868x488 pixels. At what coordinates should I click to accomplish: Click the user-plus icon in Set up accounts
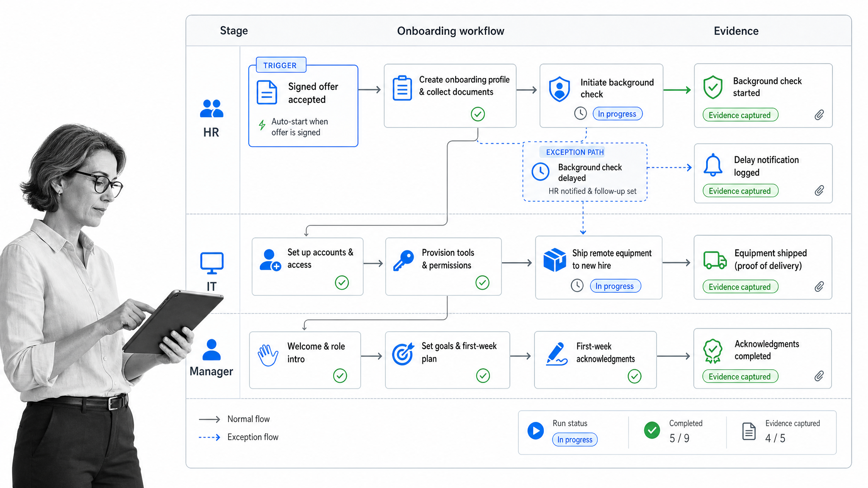click(x=270, y=260)
